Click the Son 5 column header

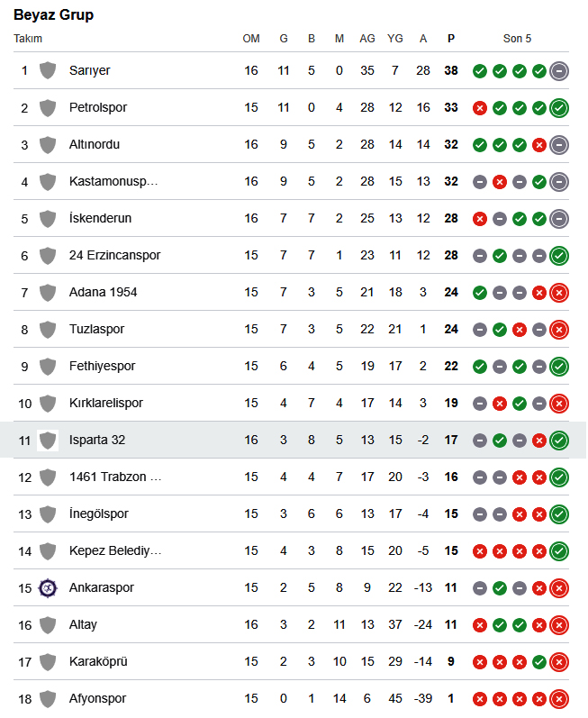coord(517,39)
